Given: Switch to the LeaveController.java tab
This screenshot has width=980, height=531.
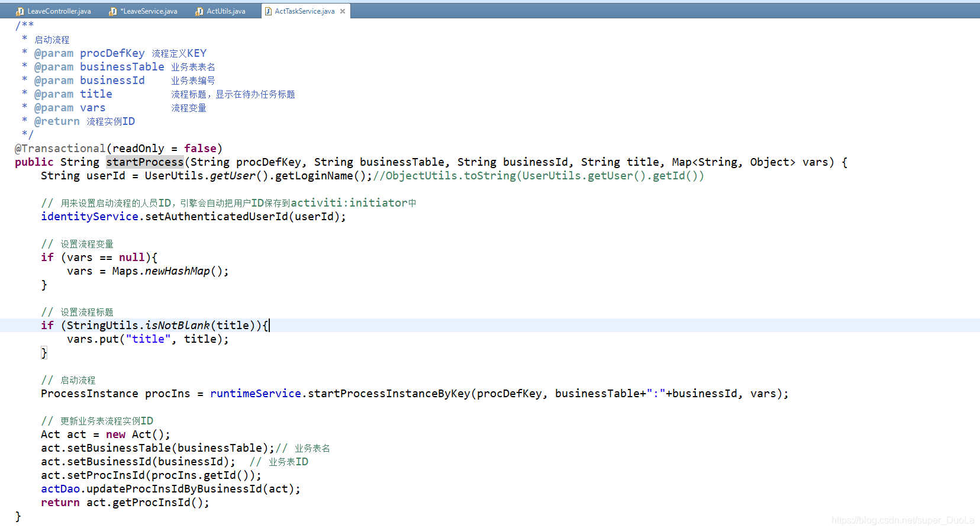Looking at the screenshot, I should (53, 11).
